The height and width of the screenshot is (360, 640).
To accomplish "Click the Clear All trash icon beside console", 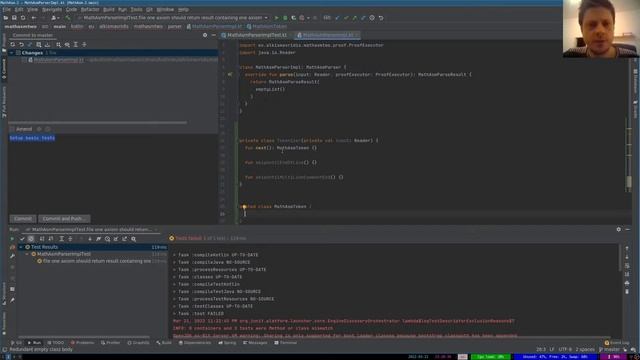I will point(627,291).
